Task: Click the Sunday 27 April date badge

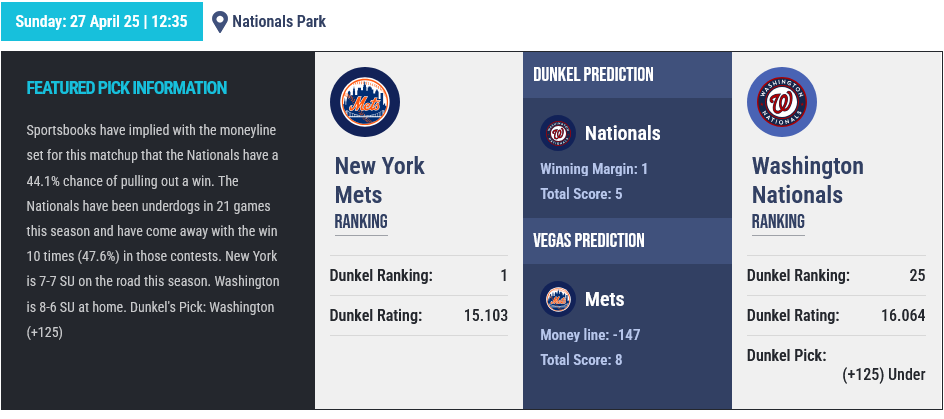Action: point(101,21)
